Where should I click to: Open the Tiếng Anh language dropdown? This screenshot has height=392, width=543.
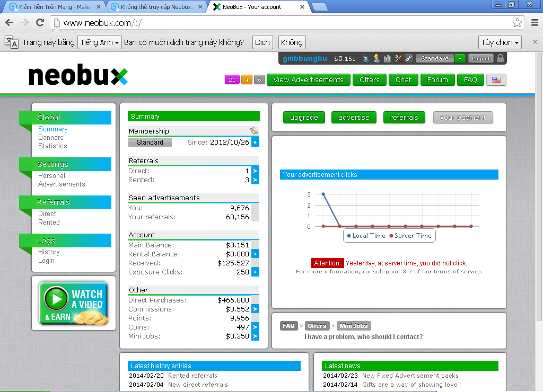click(x=100, y=42)
